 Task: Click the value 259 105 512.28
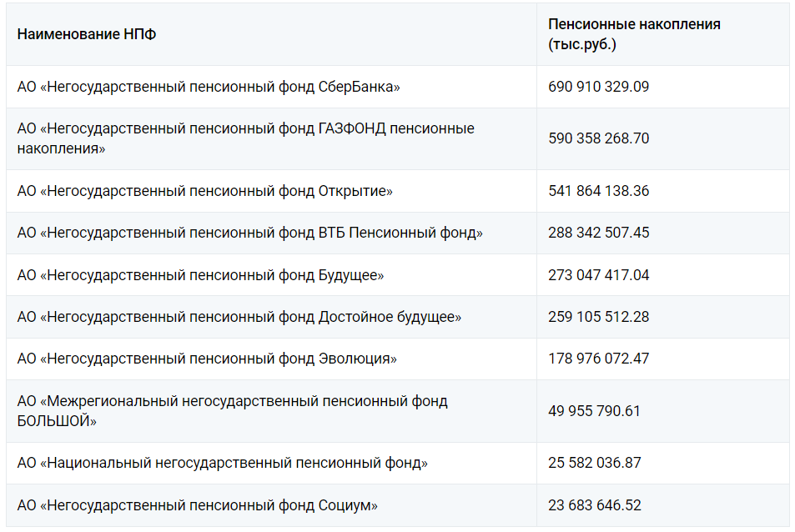(598, 317)
